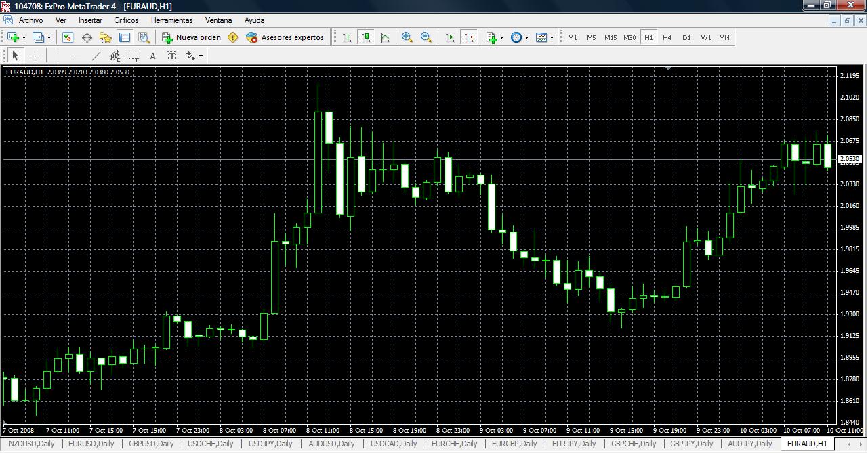868x453 pixels.
Task: Open the Strategy Tester icon
Action: [x=144, y=37]
